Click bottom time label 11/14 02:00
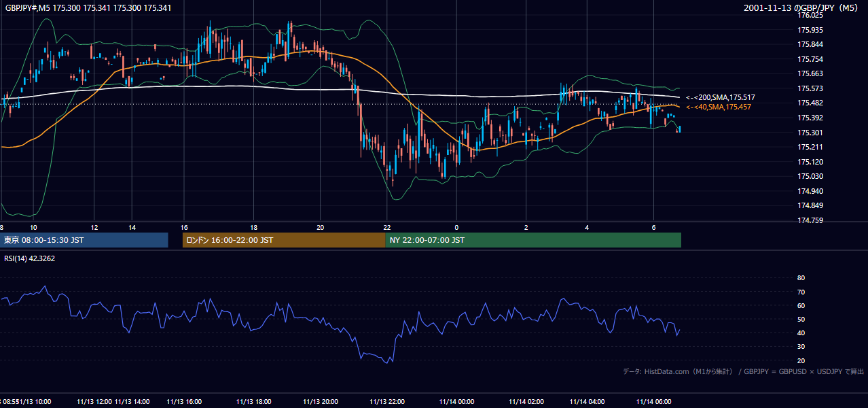Screen dimensions: 868x408 pos(526,402)
